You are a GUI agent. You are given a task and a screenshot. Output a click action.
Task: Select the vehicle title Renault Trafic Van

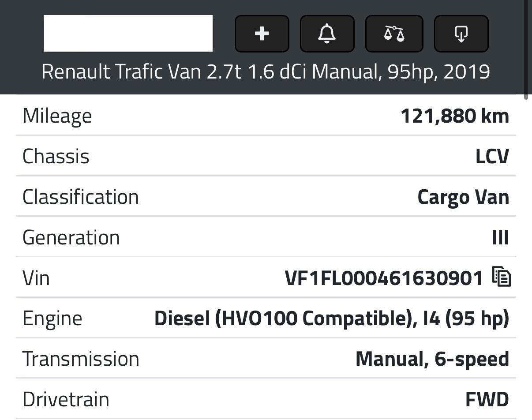(266, 71)
